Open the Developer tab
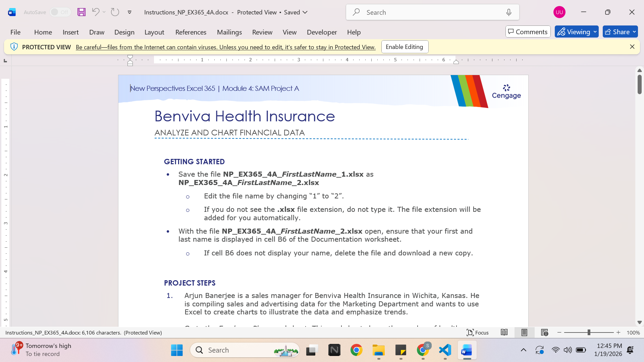 click(x=322, y=32)
